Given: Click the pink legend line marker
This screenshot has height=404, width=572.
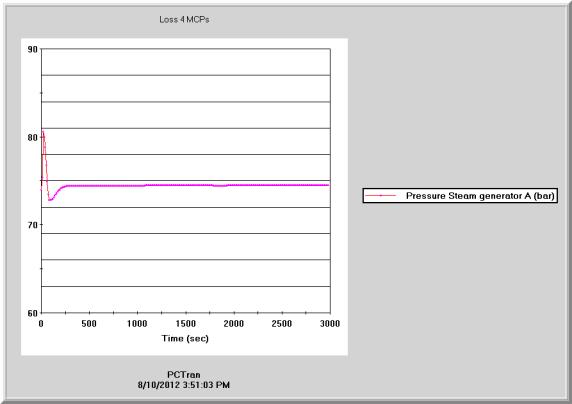Looking at the screenshot, I should point(380,196).
